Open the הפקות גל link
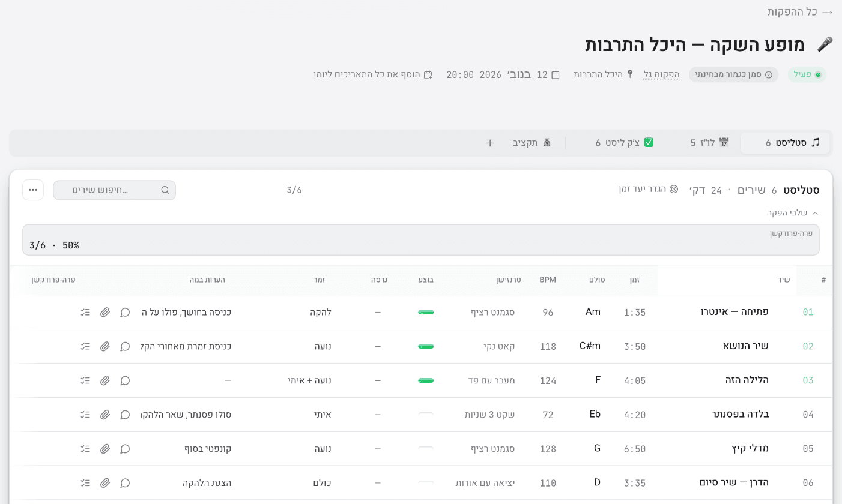The height and width of the screenshot is (504, 842). [x=661, y=74]
